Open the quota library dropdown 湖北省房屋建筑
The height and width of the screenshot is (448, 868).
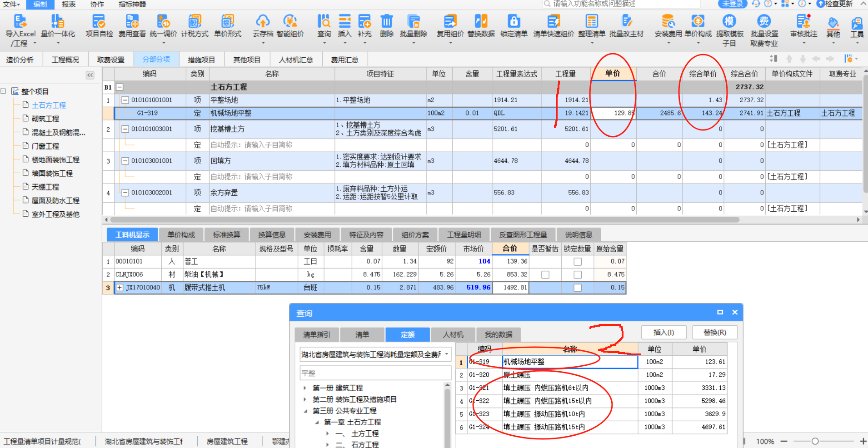coord(447,354)
